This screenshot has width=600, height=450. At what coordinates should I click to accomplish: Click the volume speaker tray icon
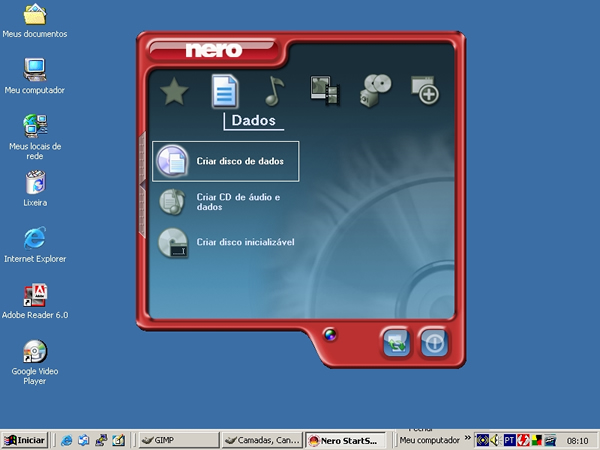(495, 440)
